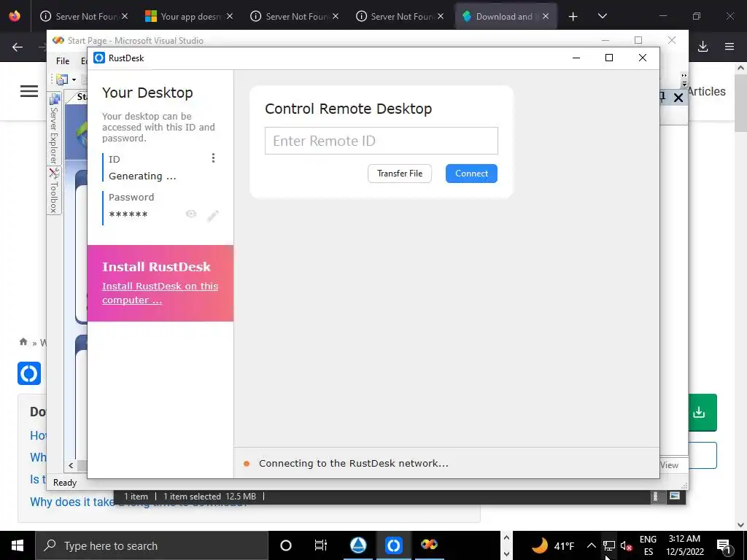Open Windows Start menu
The width and height of the screenshot is (747, 560).
(18, 545)
